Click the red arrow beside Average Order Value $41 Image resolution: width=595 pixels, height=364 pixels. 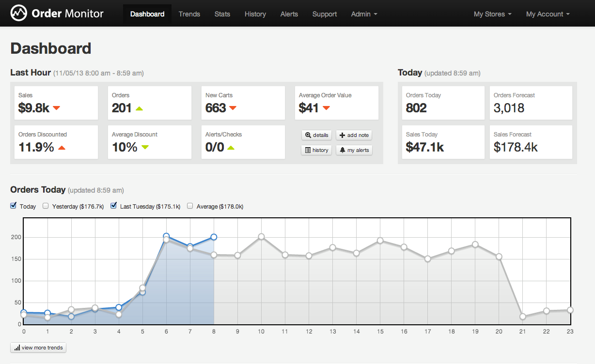(326, 108)
